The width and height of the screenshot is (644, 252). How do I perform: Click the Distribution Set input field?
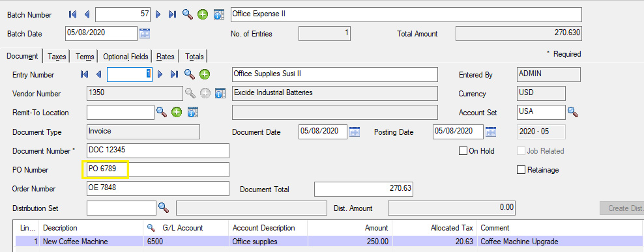click(x=122, y=208)
